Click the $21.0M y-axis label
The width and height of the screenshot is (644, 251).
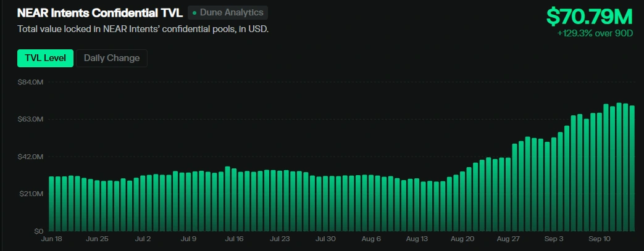pos(30,194)
